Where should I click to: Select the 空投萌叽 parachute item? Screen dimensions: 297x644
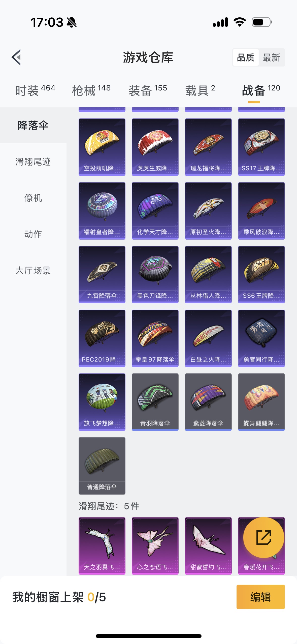pos(102,147)
